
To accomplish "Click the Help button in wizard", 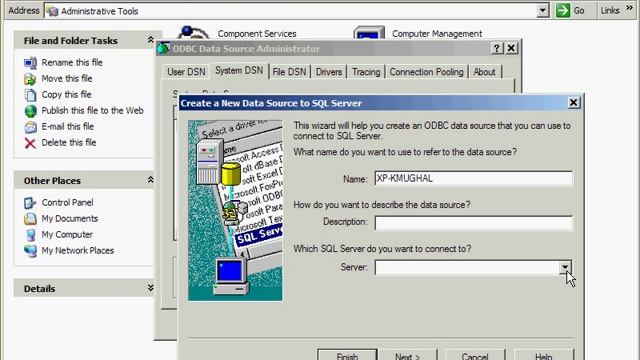I will click(544, 355).
